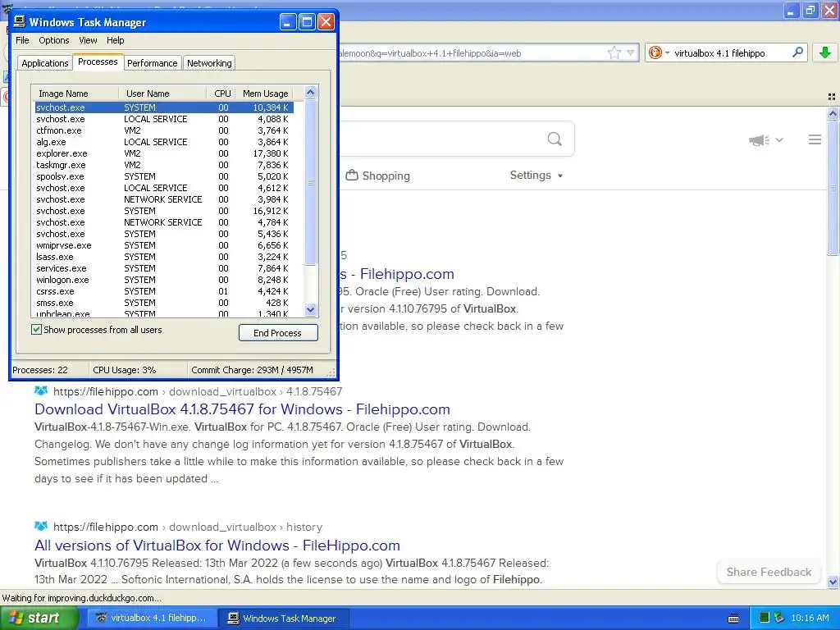Click the browser URL address field

click(x=472, y=53)
